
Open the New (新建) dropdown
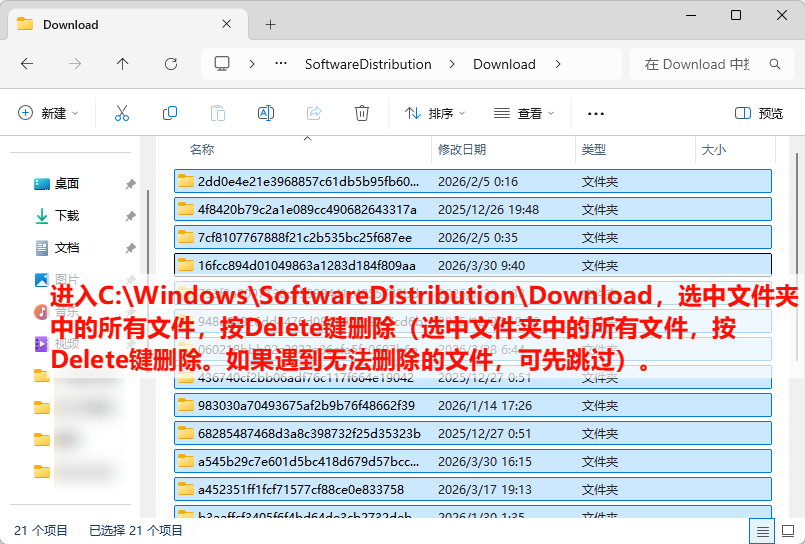[48, 113]
